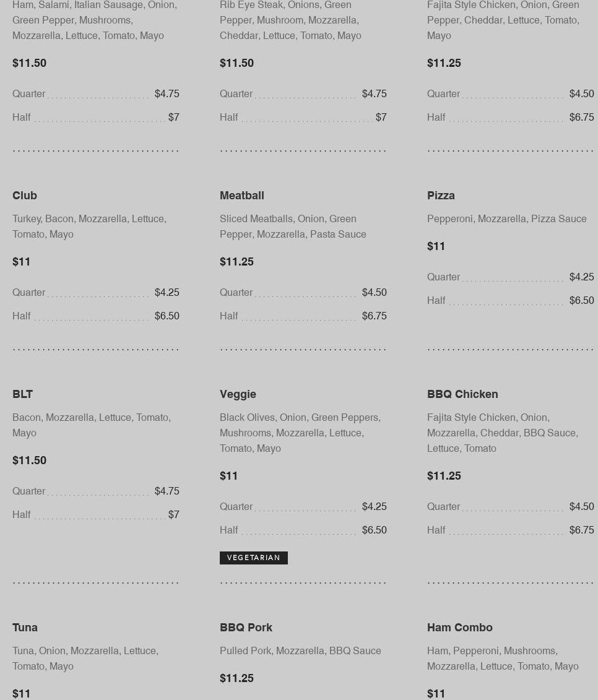Select the BBQ Pork $11.25 price
This screenshot has width=598, height=700.
[236, 678]
